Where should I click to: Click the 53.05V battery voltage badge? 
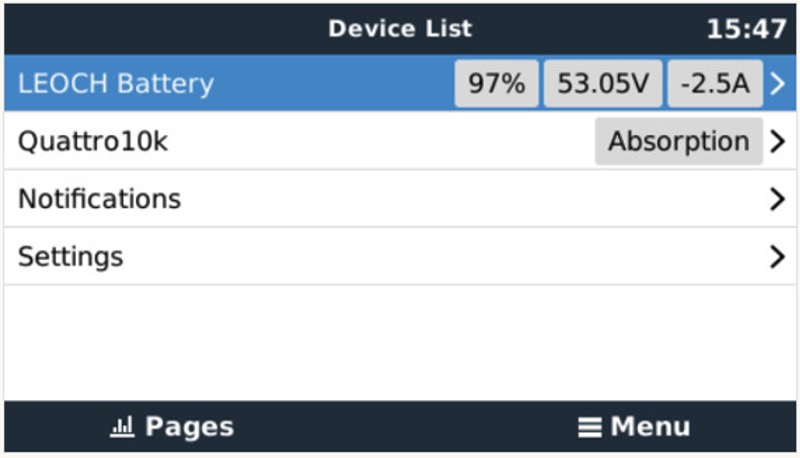(603, 83)
